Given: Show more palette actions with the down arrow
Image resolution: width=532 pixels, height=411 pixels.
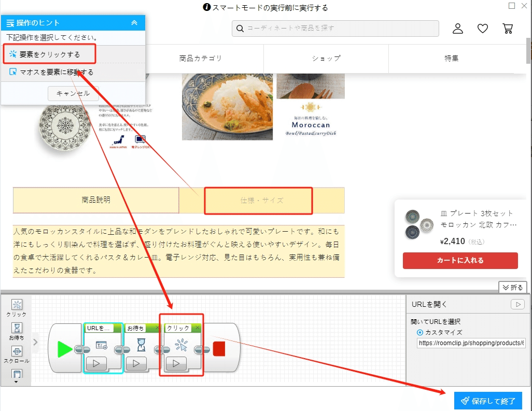Looking at the screenshot, I should 16,382.
